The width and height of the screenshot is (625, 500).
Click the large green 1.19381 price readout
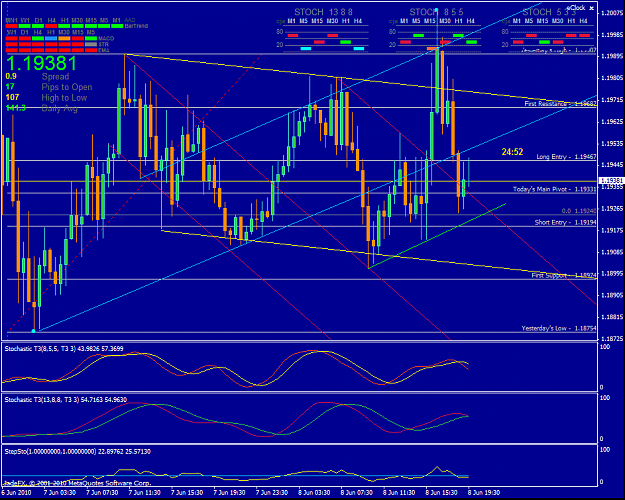[x=41, y=64]
